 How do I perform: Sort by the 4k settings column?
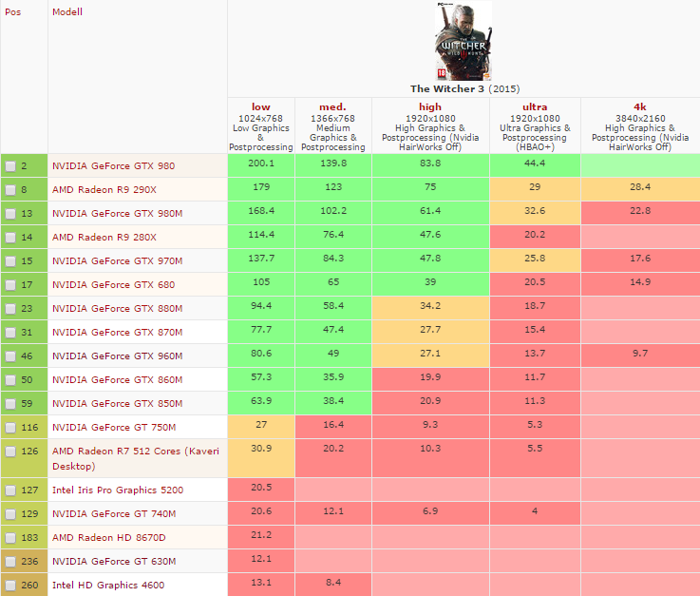point(640,106)
